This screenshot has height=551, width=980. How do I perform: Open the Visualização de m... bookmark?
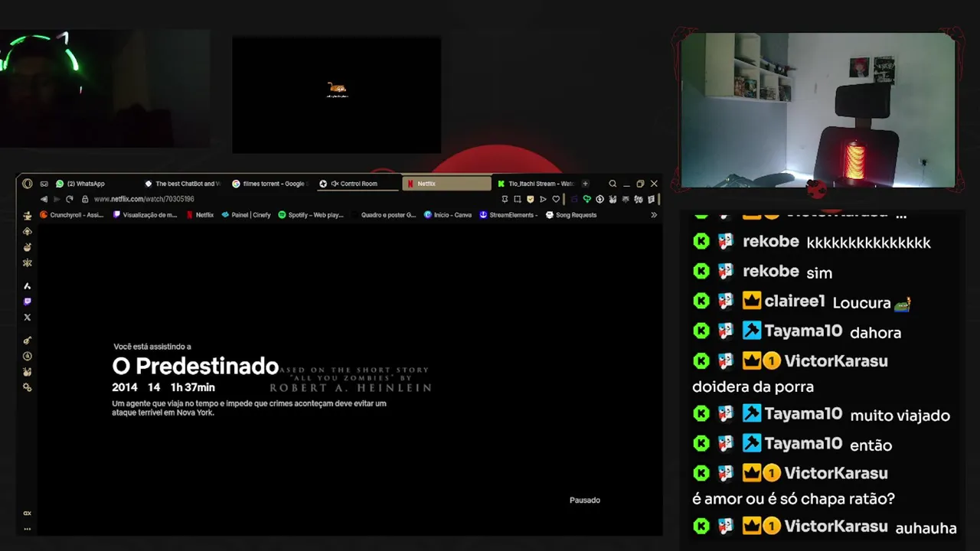145,215
